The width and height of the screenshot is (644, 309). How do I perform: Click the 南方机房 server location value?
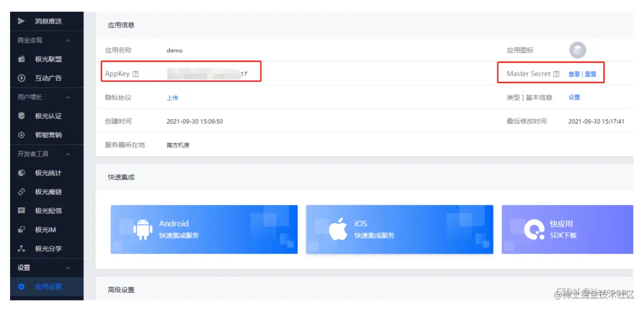tap(178, 145)
